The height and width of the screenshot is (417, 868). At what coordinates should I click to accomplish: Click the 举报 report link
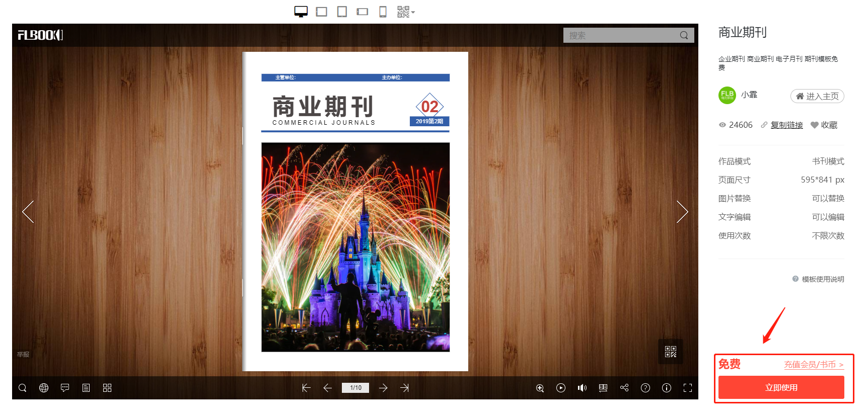(x=23, y=355)
